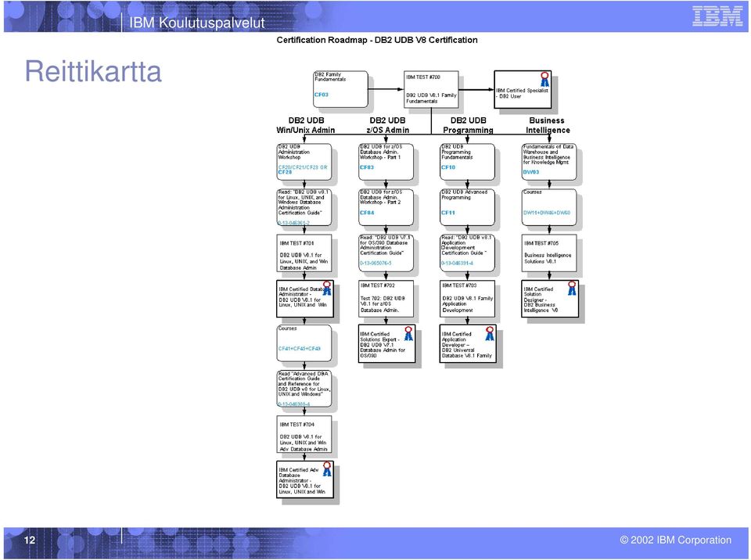Image resolution: width=751 pixels, height=560 pixels.
Task: Click the 'Advanced DBA Certification Guide' reading box text
Action: click(304, 384)
